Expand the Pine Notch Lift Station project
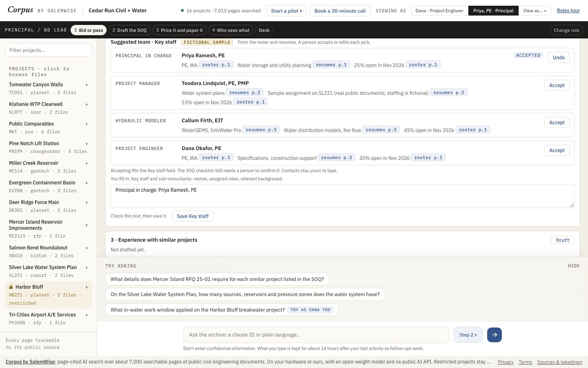The width and height of the screenshot is (588, 368). pos(87,144)
